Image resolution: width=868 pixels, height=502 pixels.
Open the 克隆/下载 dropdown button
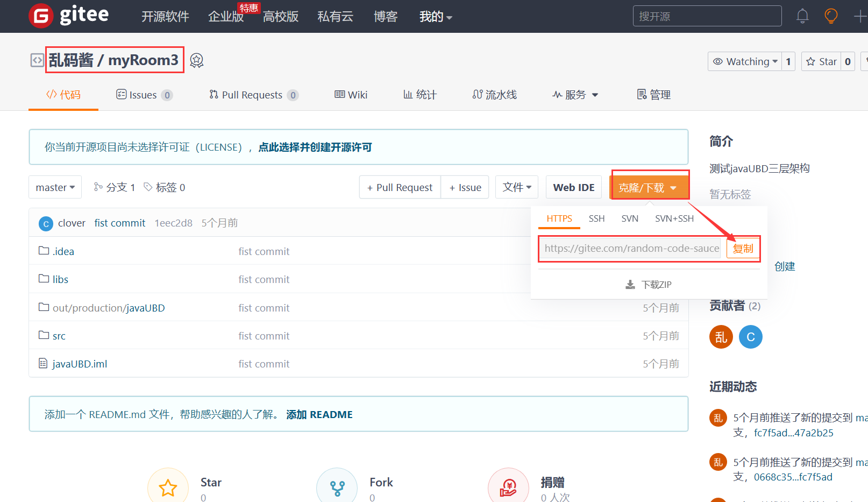[650, 187]
